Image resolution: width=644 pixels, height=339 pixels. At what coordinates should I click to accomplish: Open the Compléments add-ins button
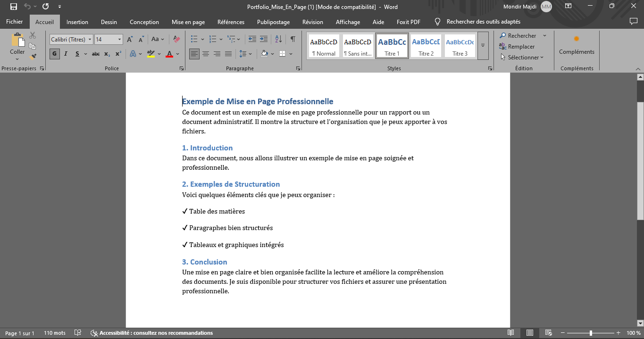(577, 46)
